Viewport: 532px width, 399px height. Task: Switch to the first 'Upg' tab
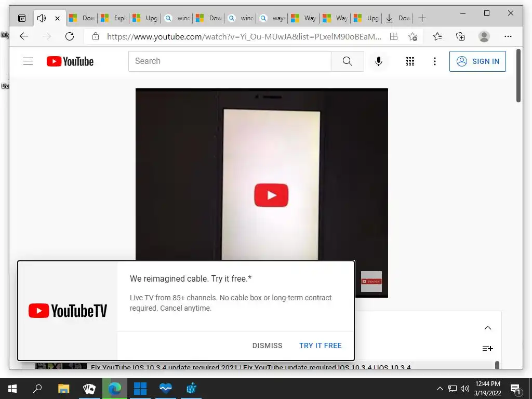click(145, 18)
